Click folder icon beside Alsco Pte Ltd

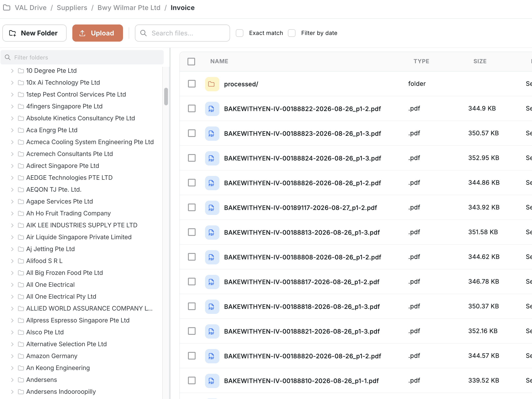(21, 332)
